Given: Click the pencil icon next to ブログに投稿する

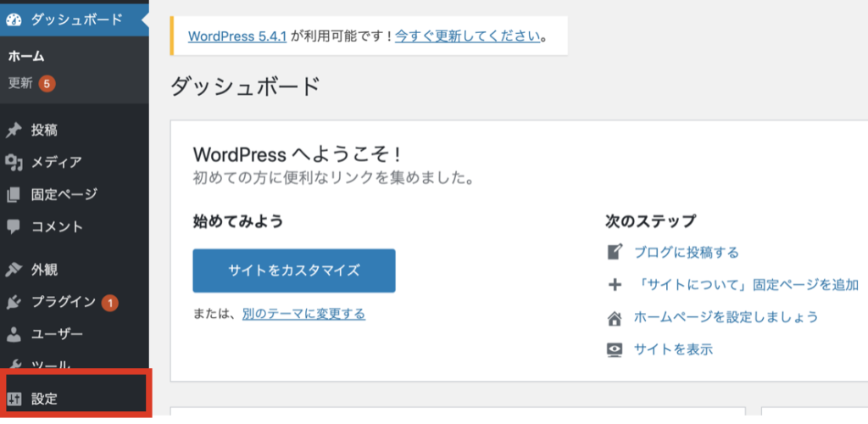Looking at the screenshot, I should [615, 253].
